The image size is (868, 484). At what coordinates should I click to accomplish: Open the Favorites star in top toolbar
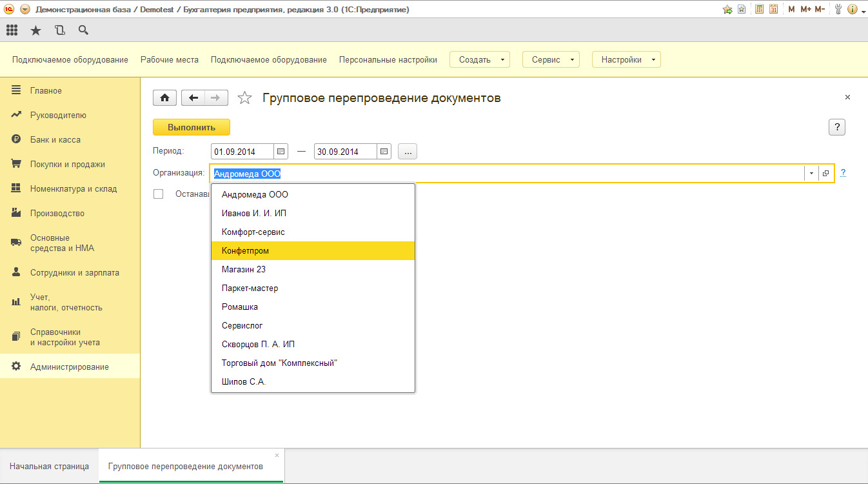[x=35, y=30]
